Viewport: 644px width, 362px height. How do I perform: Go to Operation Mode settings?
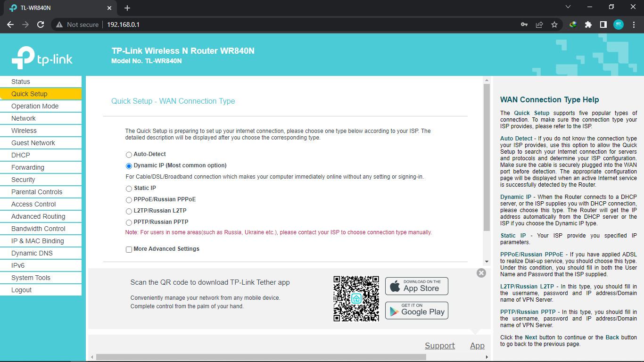coord(41,106)
